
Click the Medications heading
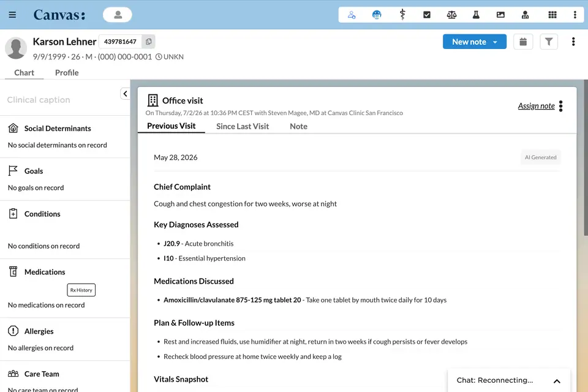[x=45, y=272]
